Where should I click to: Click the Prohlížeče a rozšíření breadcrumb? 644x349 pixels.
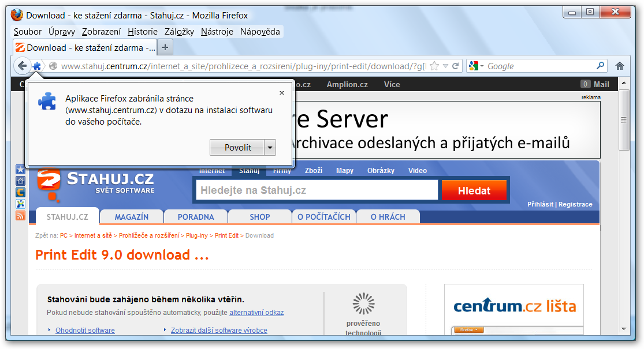point(149,235)
